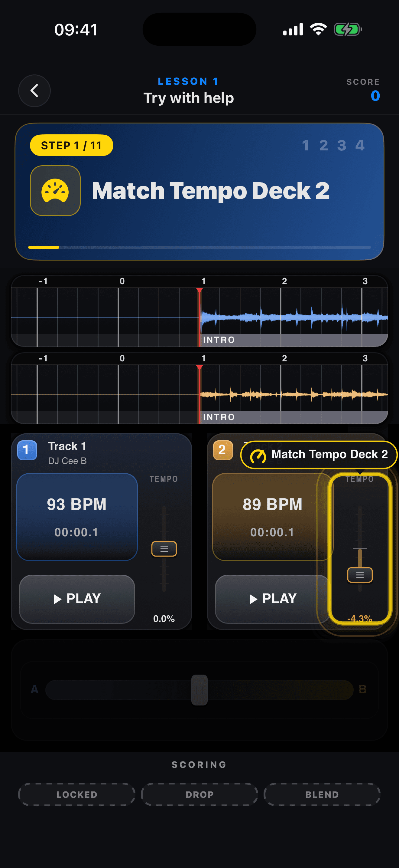The height and width of the screenshot is (868, 399).
Task: Tap the crossfader B label
Action: (363, 689)
